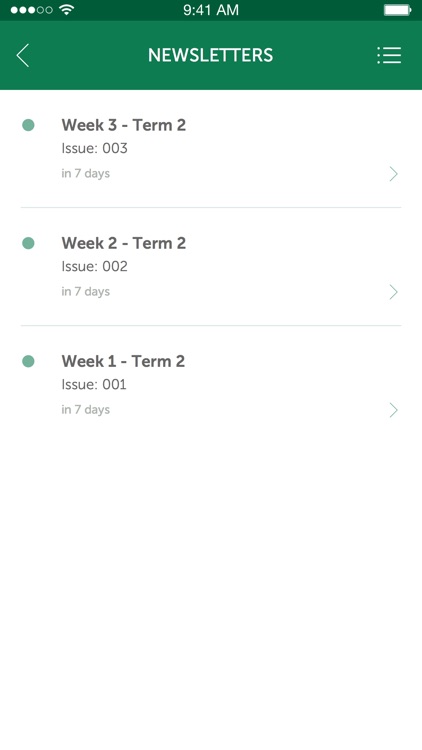
Task: Tap the Wi-Fi status icon
Action: coord(66,10)
